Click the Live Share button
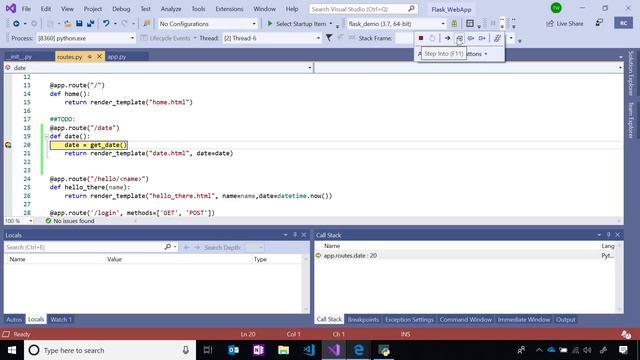This screenshot has height=360, width=640. 565,24
